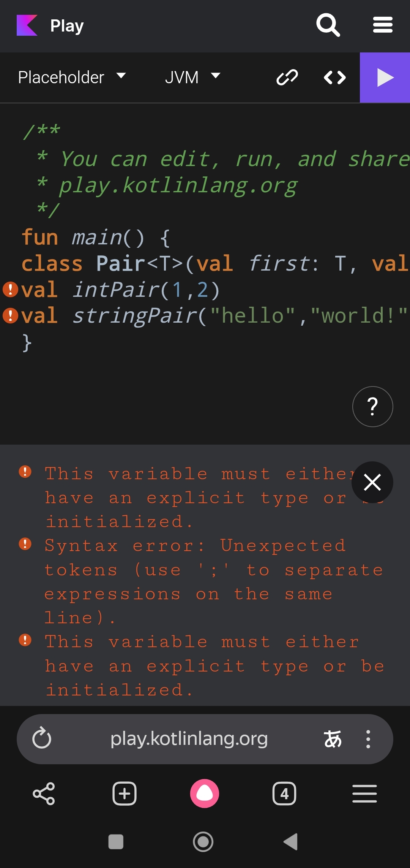The image size is (410, 868).
Task: Click the error marker beside val stringPair
Action: [10, 316]
